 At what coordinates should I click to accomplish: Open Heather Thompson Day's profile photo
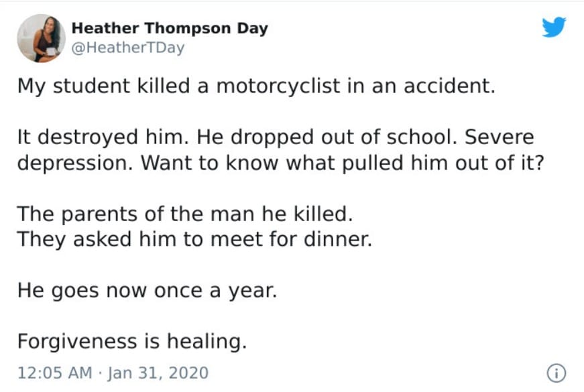(x=42, y=38)
